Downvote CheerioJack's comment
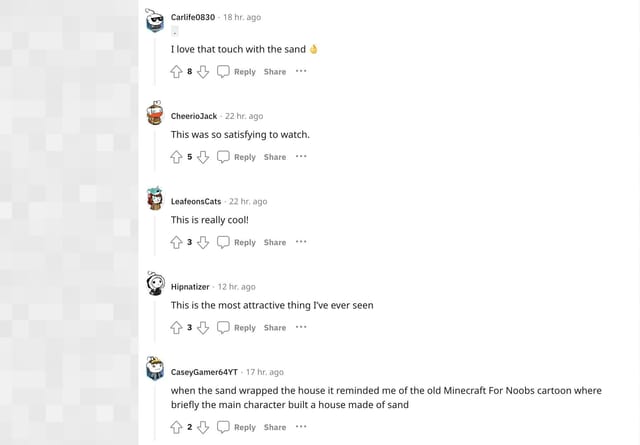 pos(203,157)
